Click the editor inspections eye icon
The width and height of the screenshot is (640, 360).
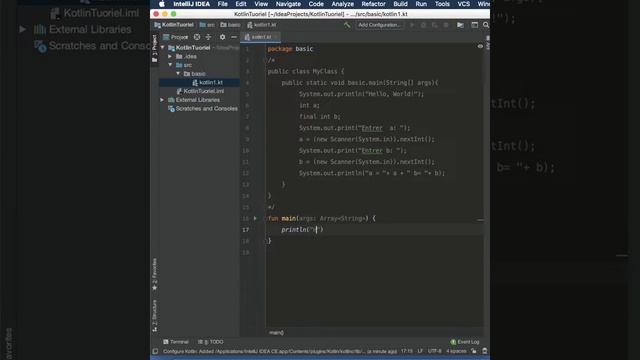[480, 47]
